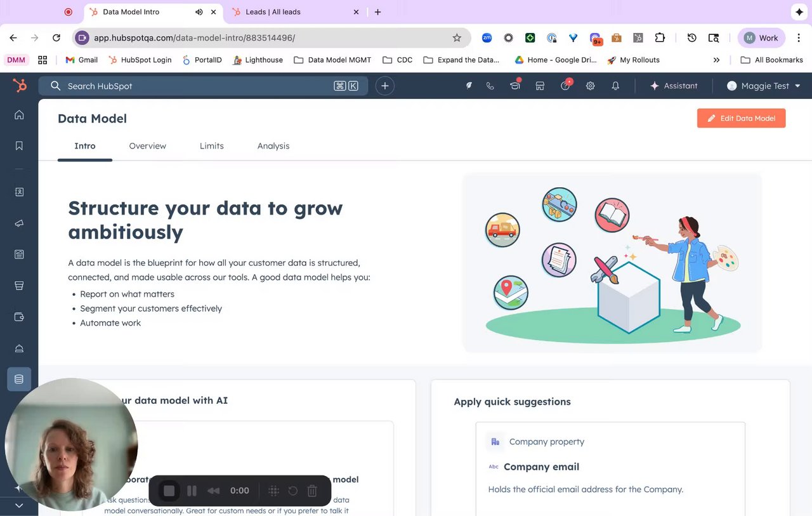The width and height of the screenshot is (812, 516).
Task: Pause the screen recording
Action: 192,491
